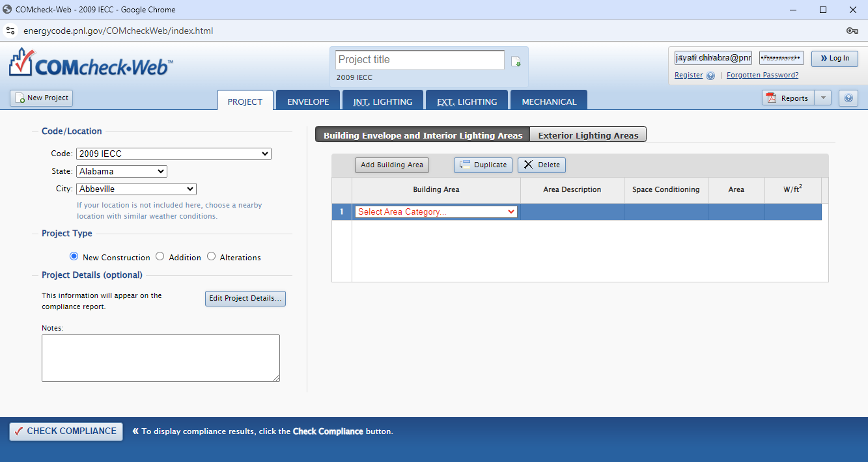
Task: Click the password key icon in address bar
Action: [x=852, y=31]
